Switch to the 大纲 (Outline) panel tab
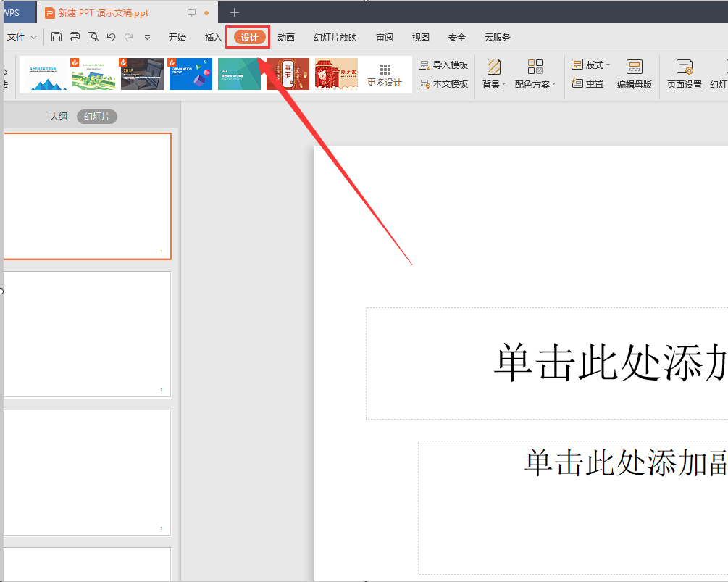 pos(58,116)
